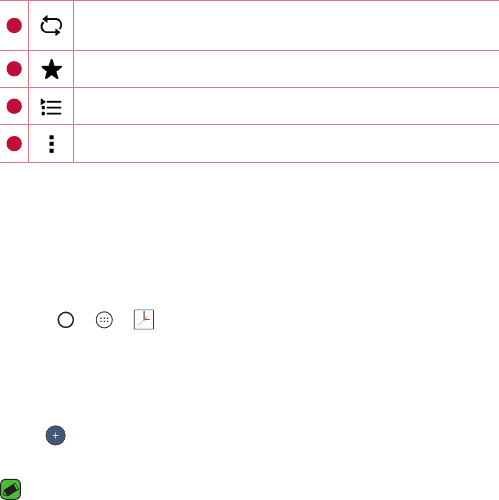Screen dimensions: 499x500
Task: Click empty description cell of star row
Action: click(286, 69)
